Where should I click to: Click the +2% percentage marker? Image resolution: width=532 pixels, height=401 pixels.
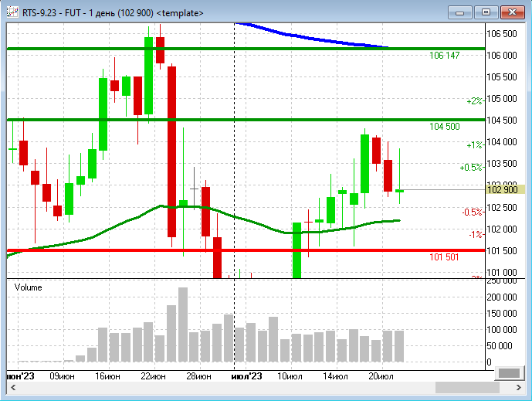(474, 101)
